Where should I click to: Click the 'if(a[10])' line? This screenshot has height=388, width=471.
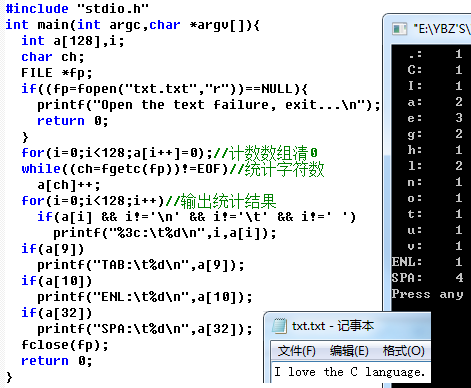click(57, 281)
